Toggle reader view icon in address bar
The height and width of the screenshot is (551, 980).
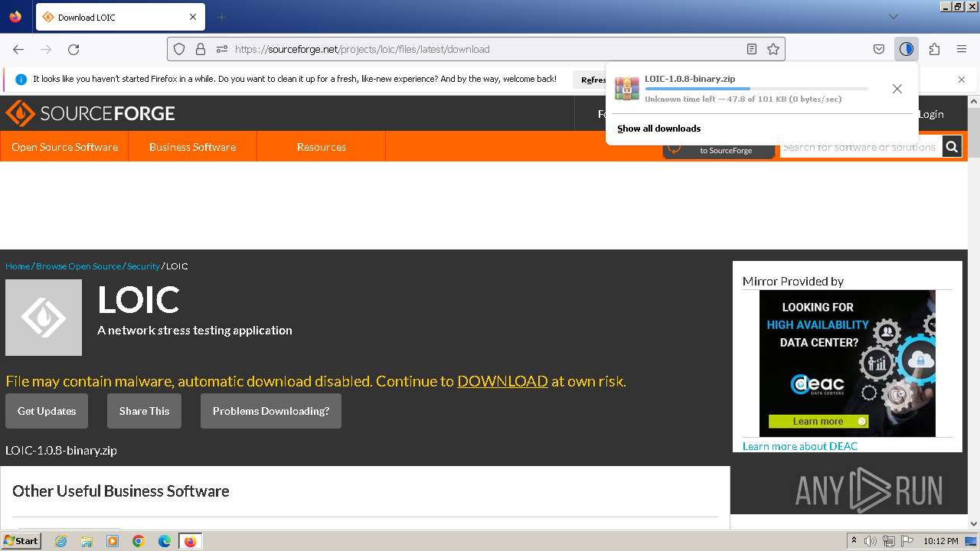click(752, 49)
